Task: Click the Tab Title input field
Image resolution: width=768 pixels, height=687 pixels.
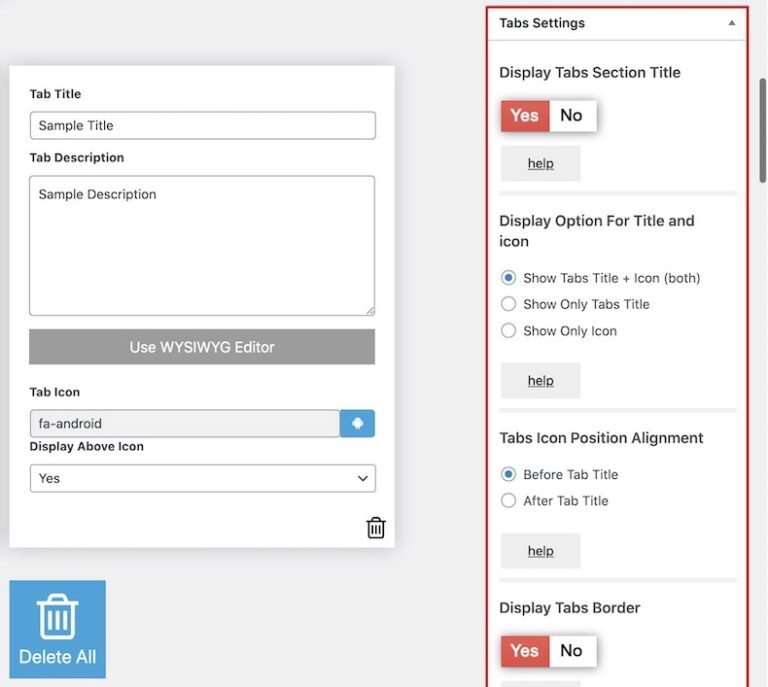Action: click(202, 125)
